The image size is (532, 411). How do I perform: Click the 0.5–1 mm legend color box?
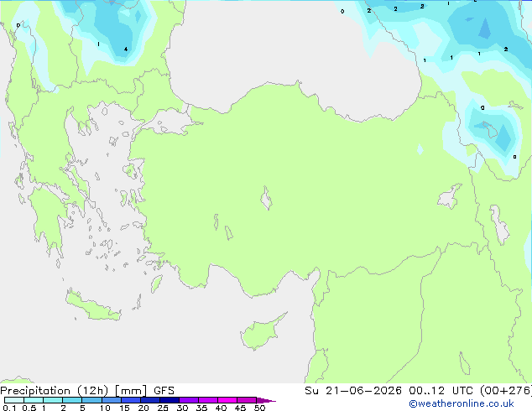point(34,400)
